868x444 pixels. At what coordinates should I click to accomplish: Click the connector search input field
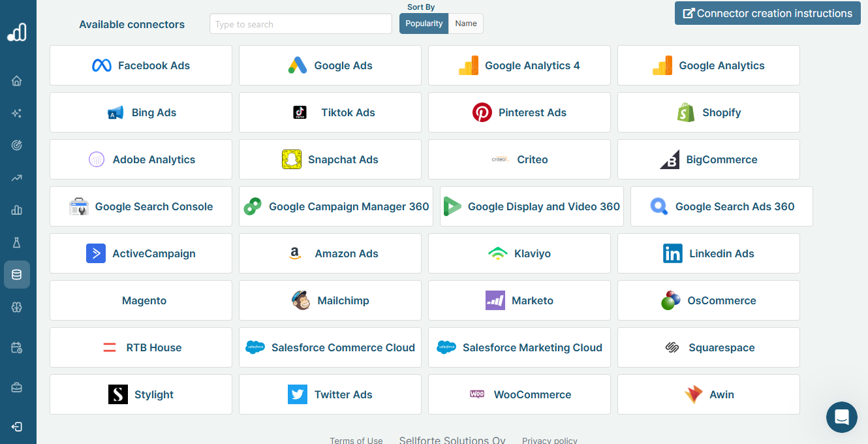coord(300,23)
